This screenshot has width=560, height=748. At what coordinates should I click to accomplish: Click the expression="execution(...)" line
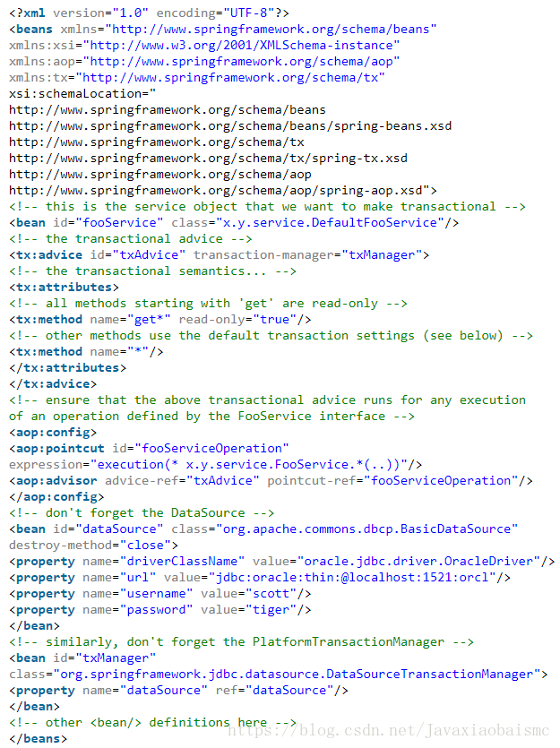[x=215, y=465]
